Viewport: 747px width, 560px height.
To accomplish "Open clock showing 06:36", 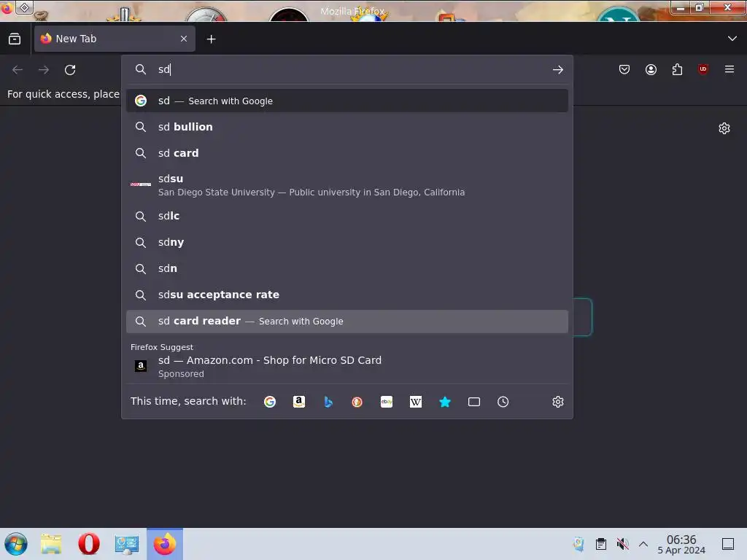I will 681,544.
